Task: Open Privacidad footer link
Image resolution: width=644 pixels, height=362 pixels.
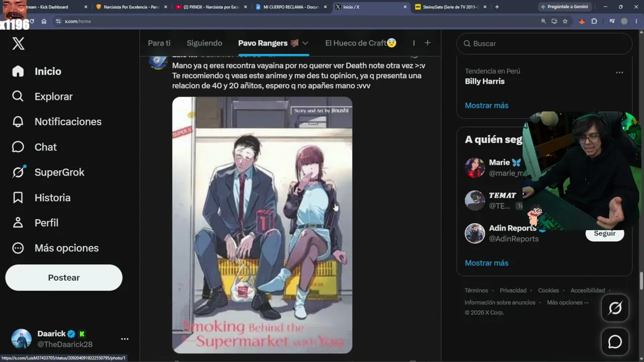Action: point(513,291)
